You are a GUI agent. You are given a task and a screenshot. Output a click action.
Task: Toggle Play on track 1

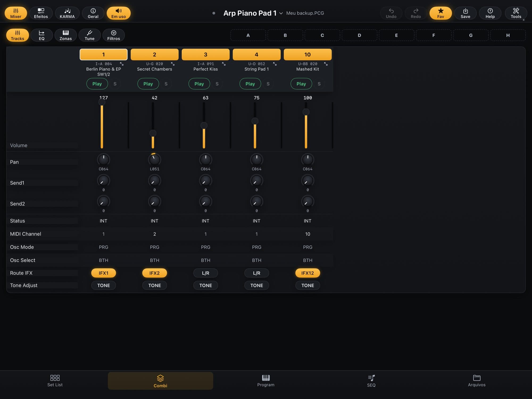tap(97, 84)
